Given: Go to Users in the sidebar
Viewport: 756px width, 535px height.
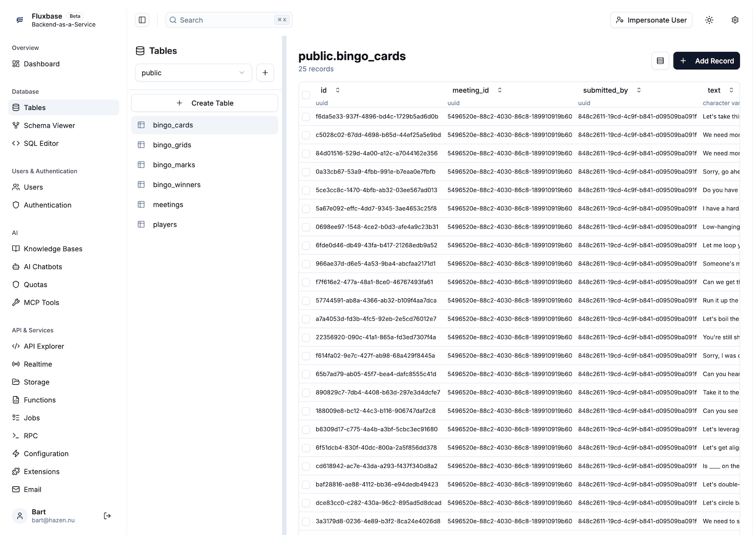Looking at the screenshot, I should [64, 187].
